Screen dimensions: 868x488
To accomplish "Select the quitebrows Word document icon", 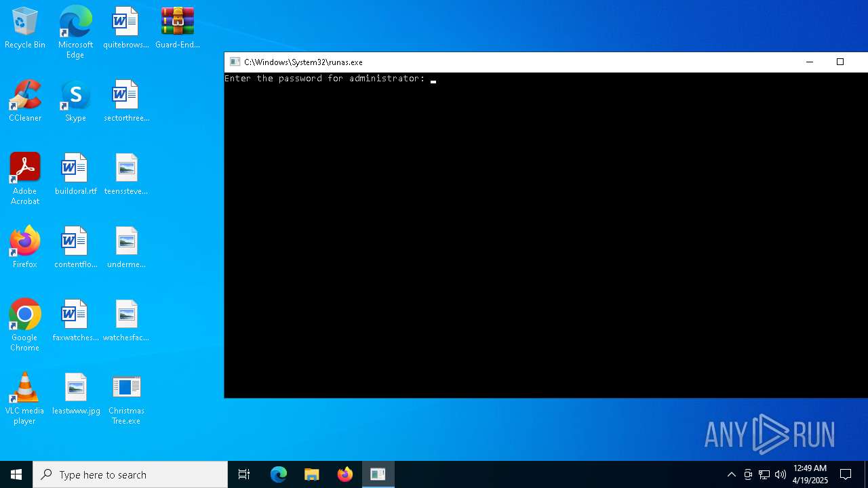I will (x=126, y=28).
